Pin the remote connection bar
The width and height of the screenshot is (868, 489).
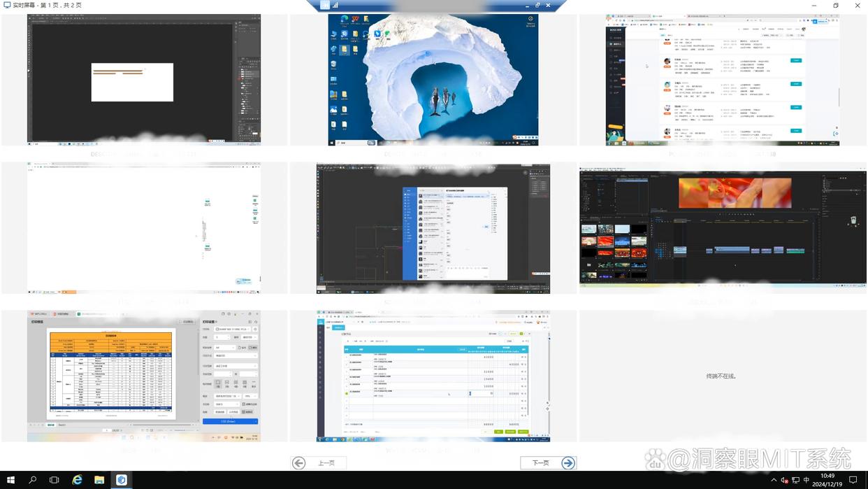point(325,5)
